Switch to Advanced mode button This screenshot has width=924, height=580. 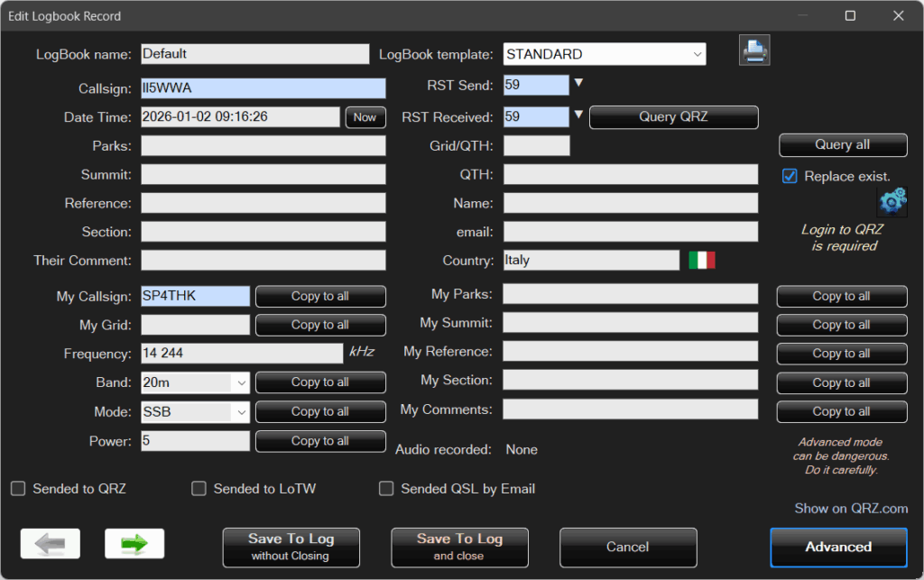838,547
